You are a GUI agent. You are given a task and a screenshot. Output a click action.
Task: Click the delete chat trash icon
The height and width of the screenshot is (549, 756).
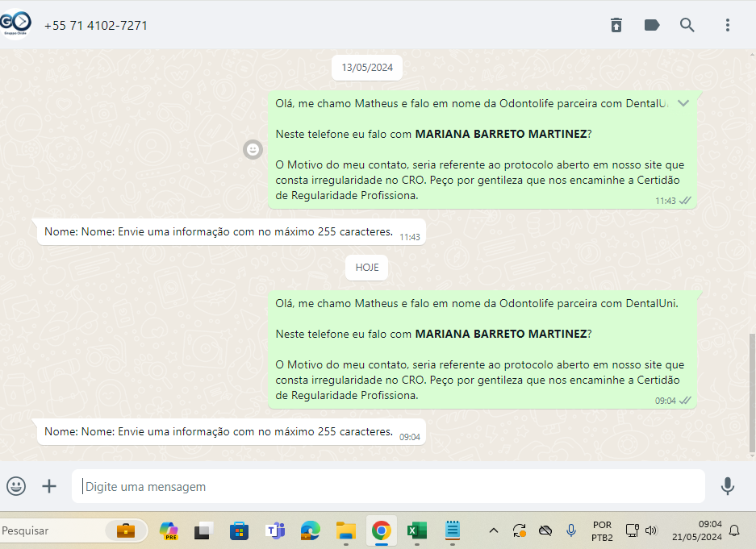click(616, 25)
